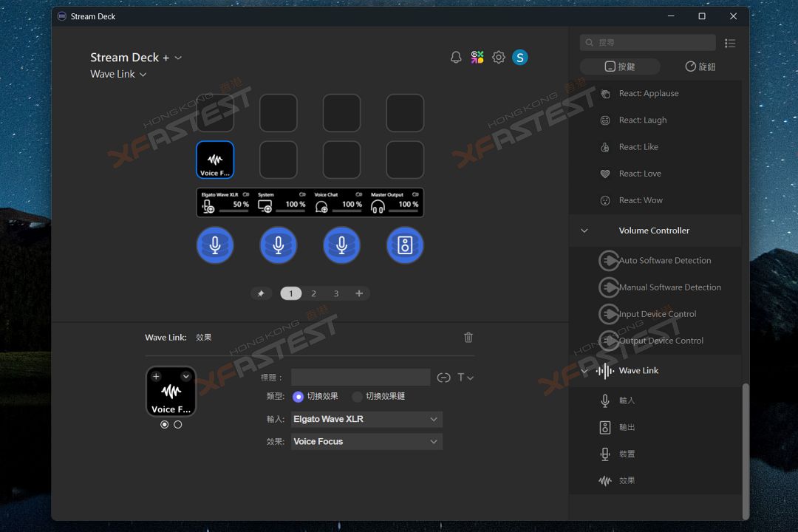This screenshot has height=532, width=798.
Task: Go to page 2
Action: coord(313,294)
